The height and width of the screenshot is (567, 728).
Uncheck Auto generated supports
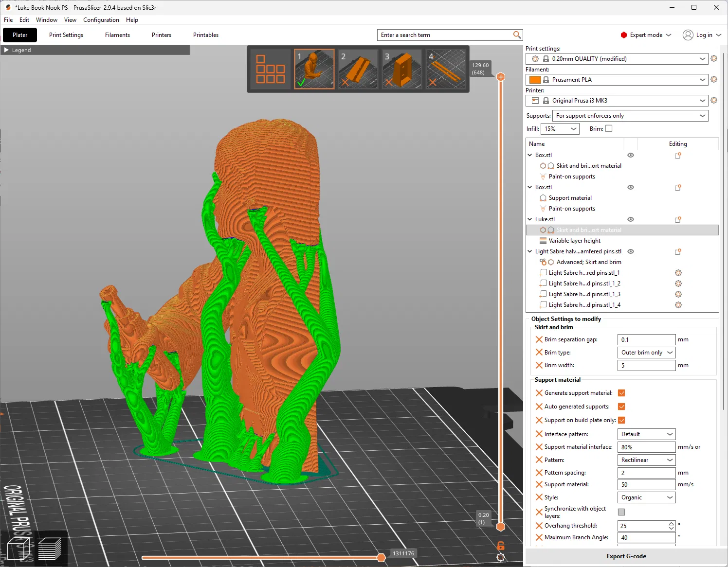(x=621, y=407)
